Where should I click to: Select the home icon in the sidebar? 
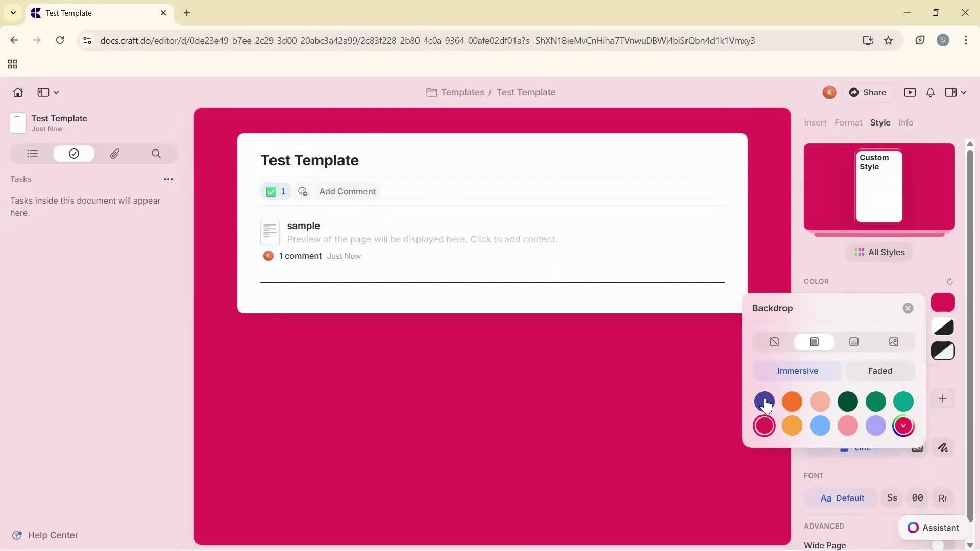pos(17,92)
